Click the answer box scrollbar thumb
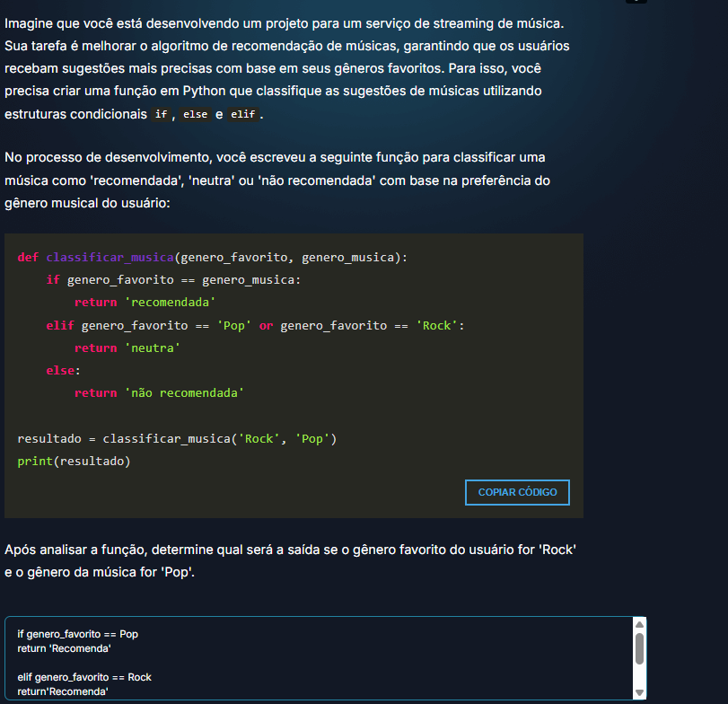The width and height of the screenshot is (728, 704). click(638, 645)
